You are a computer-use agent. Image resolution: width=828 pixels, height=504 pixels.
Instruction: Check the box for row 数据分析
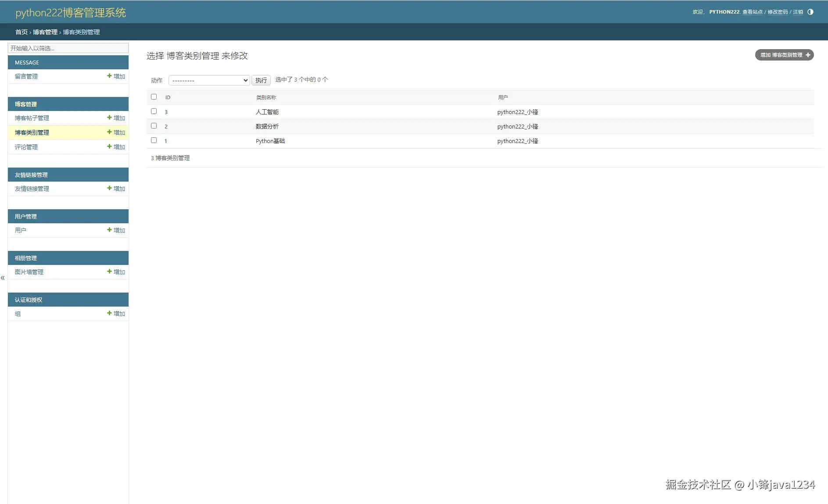coord(154,125)
